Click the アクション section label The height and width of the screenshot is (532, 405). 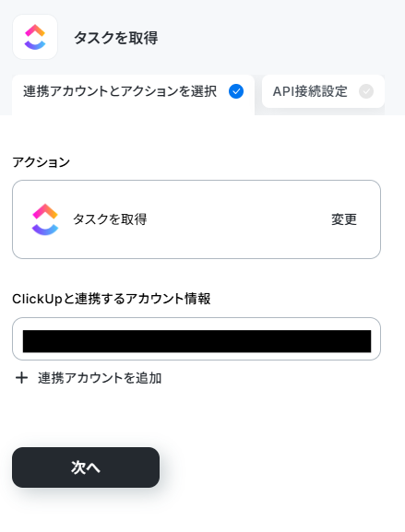[42, 162]
